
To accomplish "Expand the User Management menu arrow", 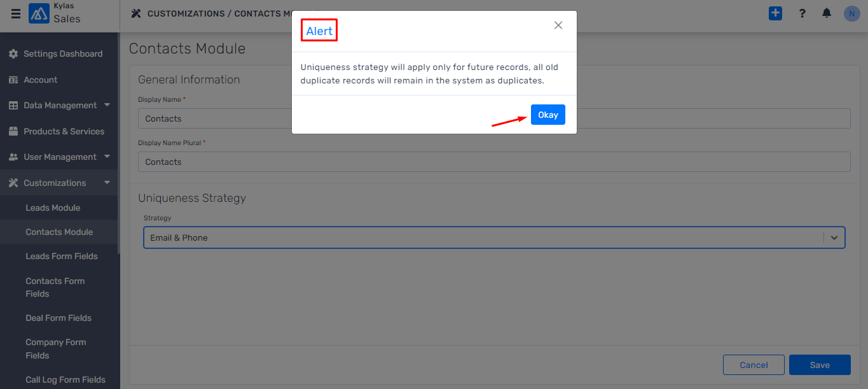I will (107, 156).
